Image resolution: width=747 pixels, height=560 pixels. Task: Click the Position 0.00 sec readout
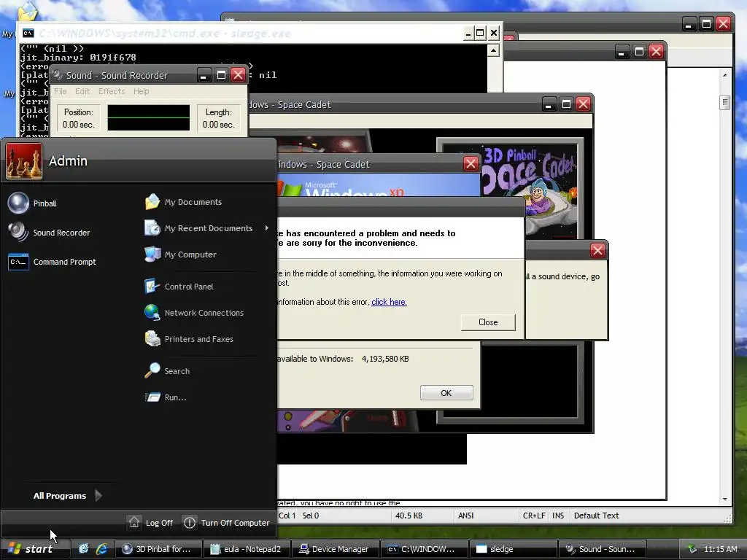[x=79, y=118]
